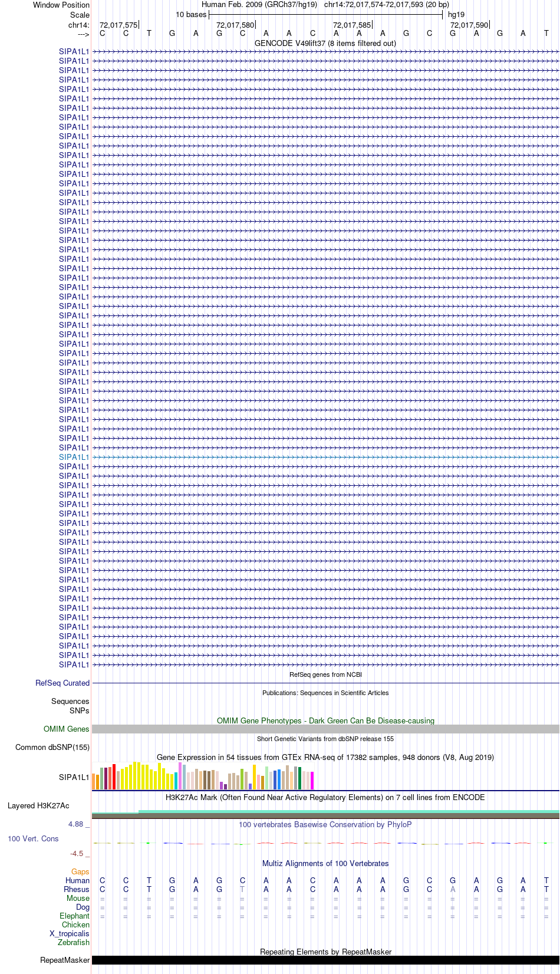
Task: Click the bright red GTEx expression bar
Action: click(x=114, y=777)
